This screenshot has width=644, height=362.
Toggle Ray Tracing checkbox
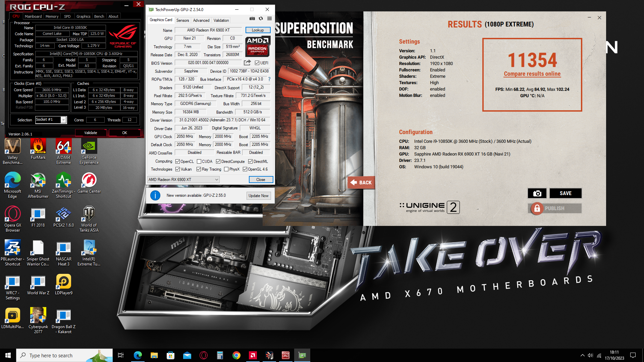199,169
